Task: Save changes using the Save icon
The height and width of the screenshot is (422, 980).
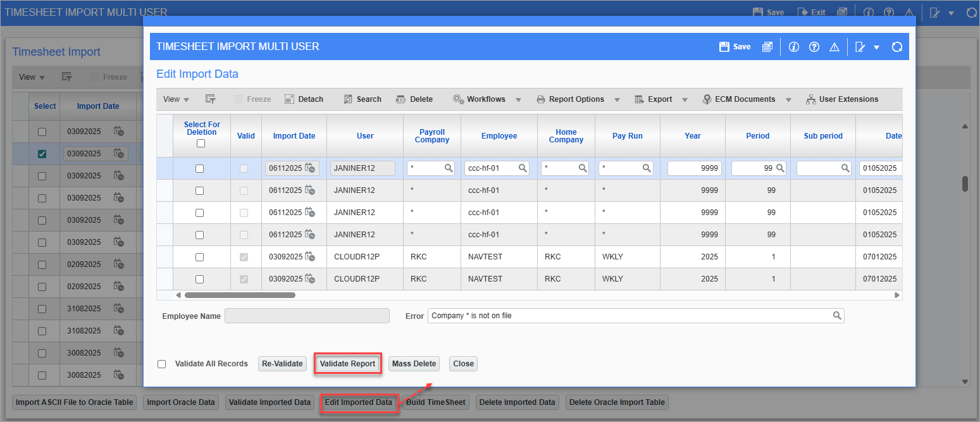Action: tap(733, 46)
